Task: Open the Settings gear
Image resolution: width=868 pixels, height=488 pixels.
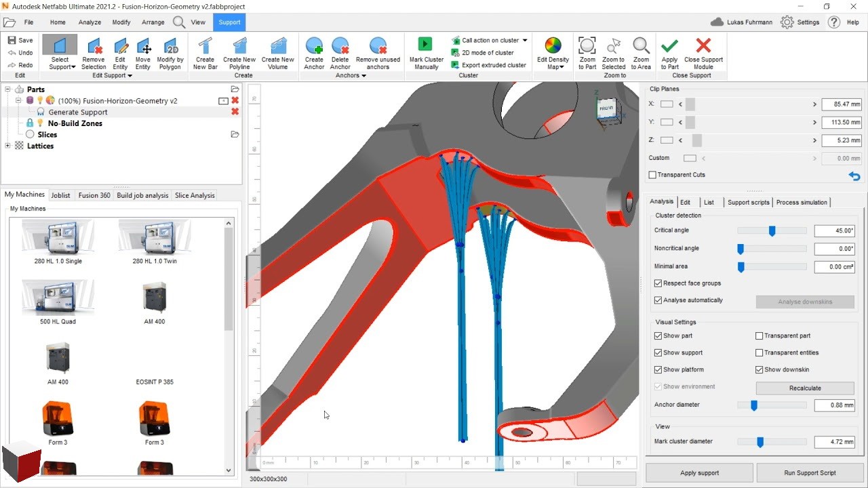Action: coord(787,22)
